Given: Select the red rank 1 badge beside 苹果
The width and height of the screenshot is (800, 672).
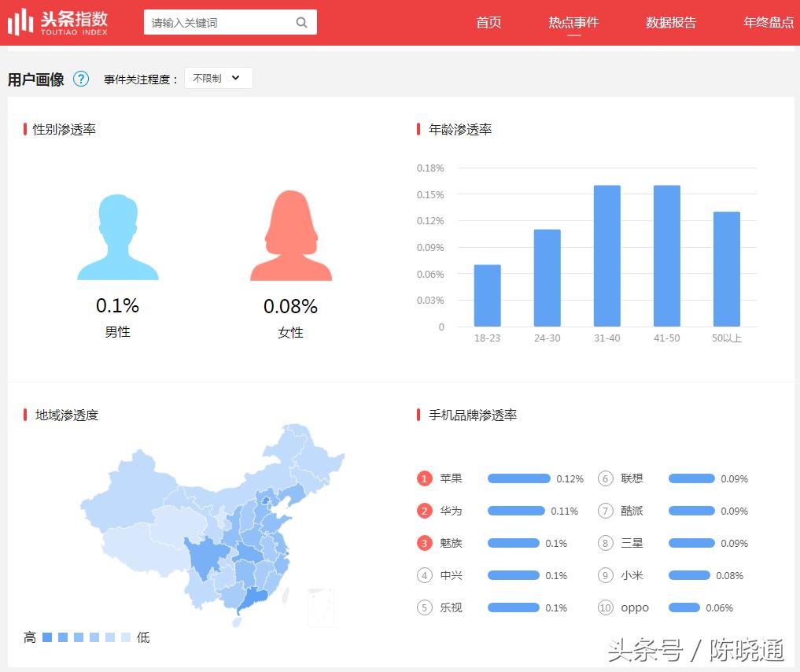Looking at the screenshot, I should coord(424,478).
